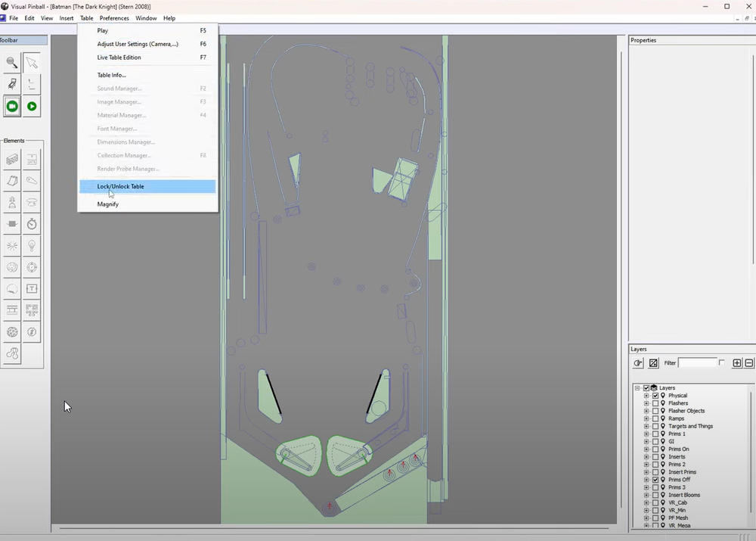756x541 pixels.
Task: Expand the Targets and Things layer node
Action: click(x=646, y=426)
